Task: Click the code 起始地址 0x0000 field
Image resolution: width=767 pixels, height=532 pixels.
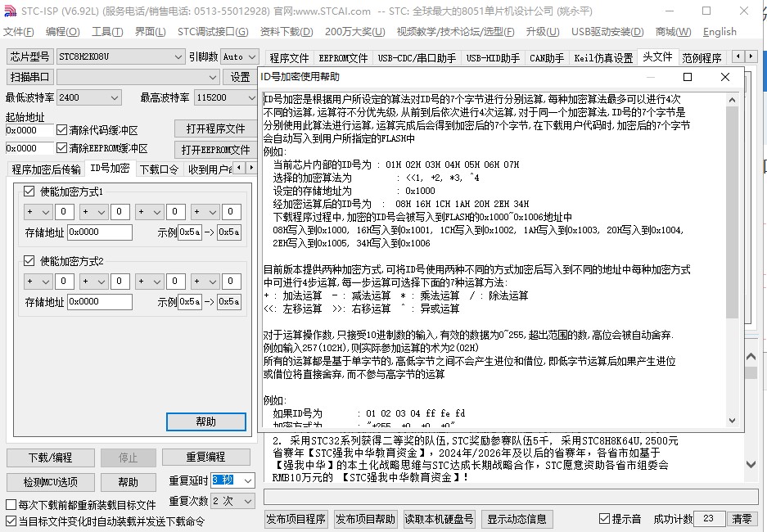Action: click(x=29, y=130)
